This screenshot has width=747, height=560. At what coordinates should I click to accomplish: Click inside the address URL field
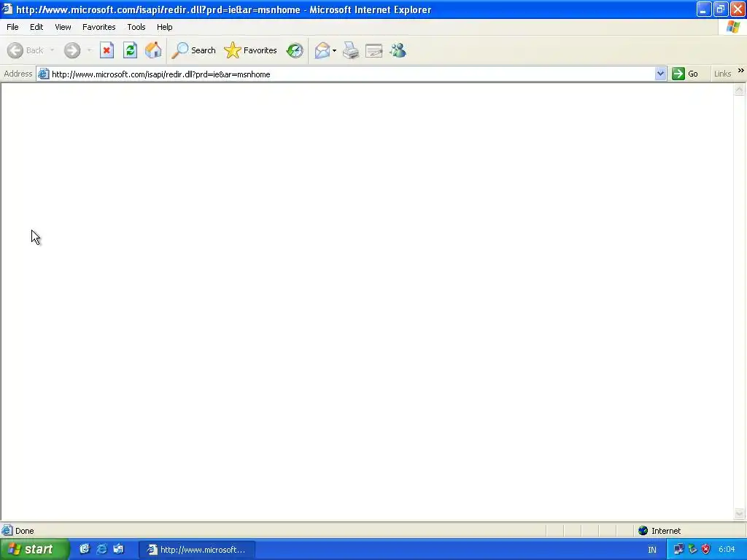pos(352,74)
